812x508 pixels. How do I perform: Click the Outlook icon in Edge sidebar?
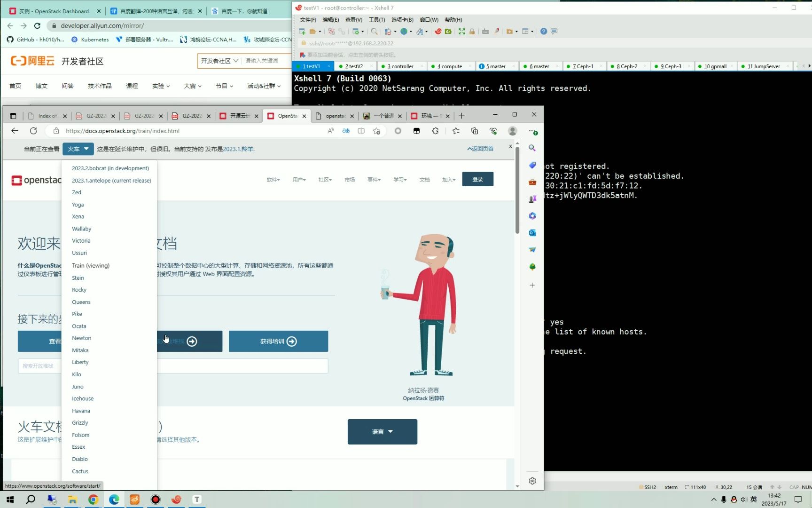click(x=532, y=233)
